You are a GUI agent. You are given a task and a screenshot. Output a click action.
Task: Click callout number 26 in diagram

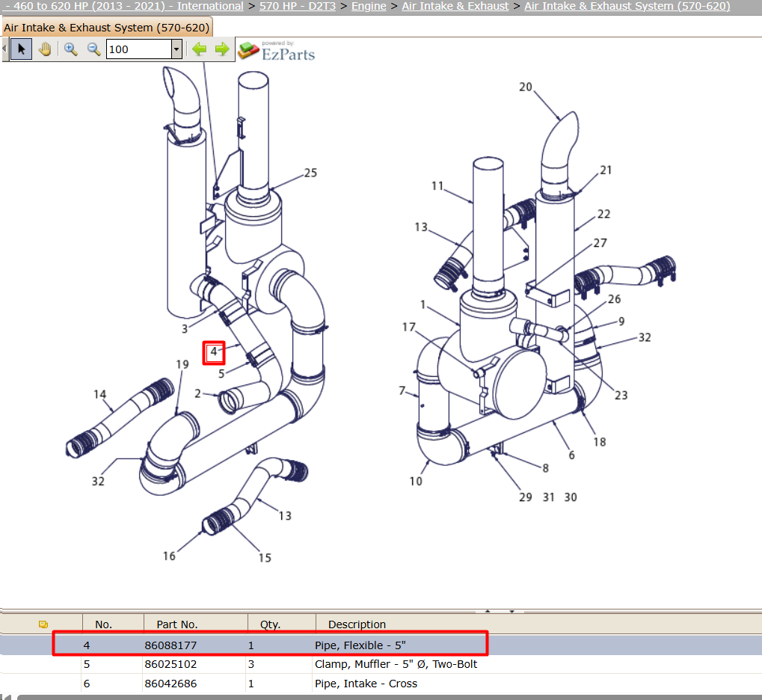coord(614,299)
